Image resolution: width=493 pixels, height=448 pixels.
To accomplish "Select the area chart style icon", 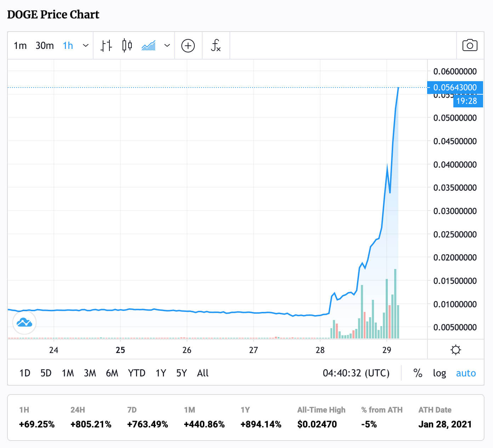I will pyautogui.click(x=149, y=45).
